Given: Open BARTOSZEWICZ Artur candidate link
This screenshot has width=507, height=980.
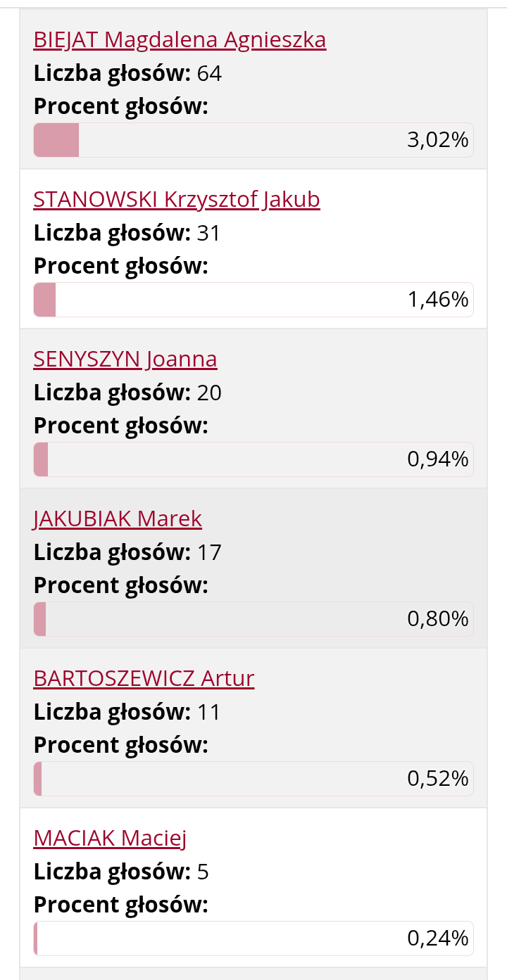Looking at the screenshot, I should (x=144, y=679).
